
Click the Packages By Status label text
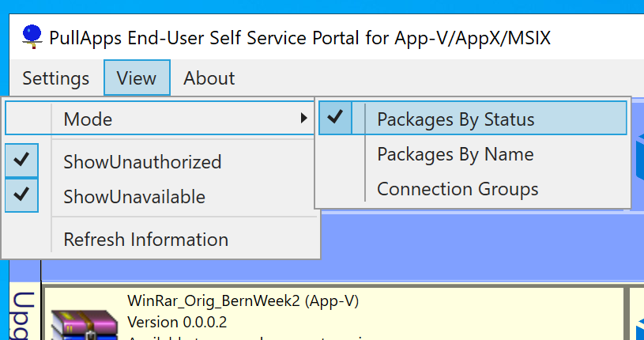pyautogui.click(x=456, y=119)
